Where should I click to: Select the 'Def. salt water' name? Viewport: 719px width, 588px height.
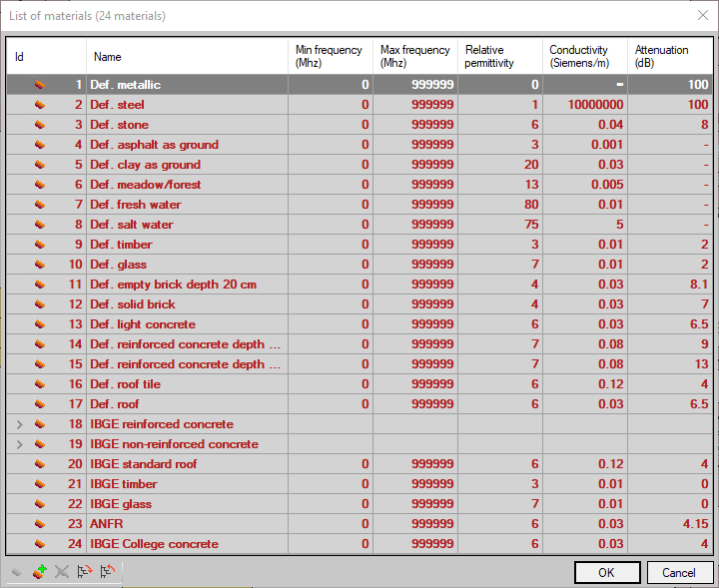131,225
